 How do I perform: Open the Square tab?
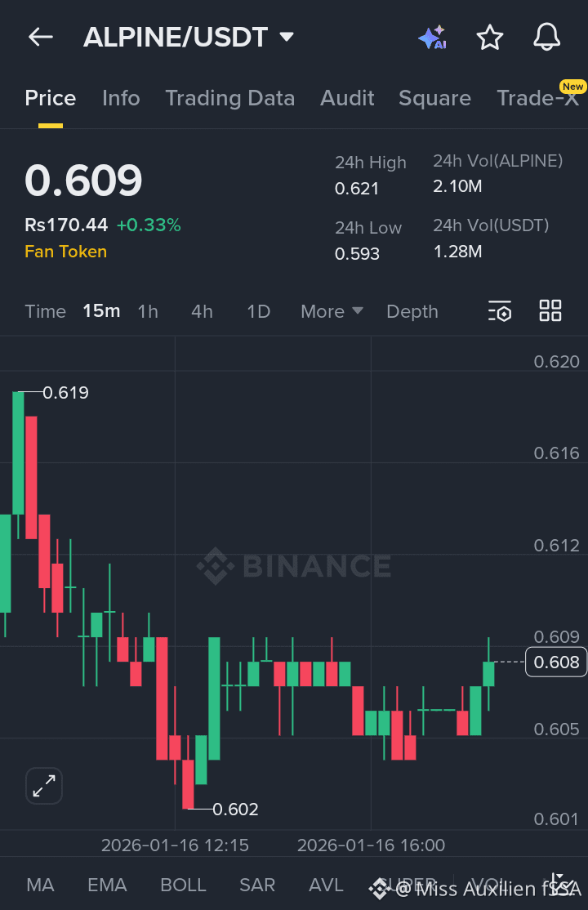tap(434, 98)
